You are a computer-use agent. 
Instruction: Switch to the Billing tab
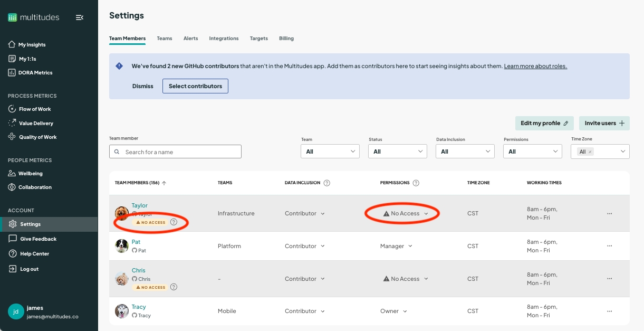coord(286,39)
